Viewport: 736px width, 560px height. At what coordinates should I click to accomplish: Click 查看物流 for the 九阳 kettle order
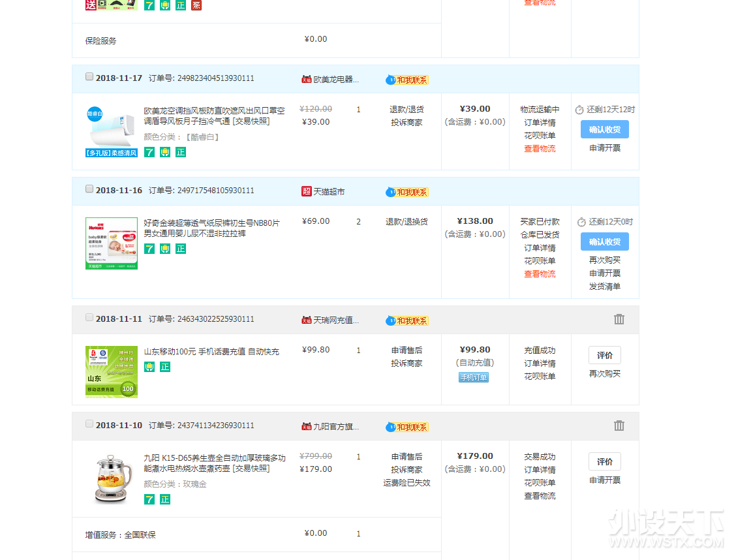(540, 496)
